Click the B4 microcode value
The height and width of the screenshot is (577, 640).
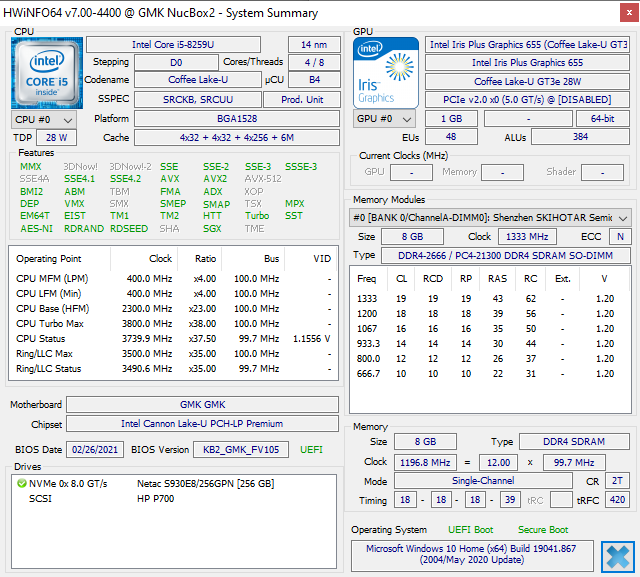point(314,80)
